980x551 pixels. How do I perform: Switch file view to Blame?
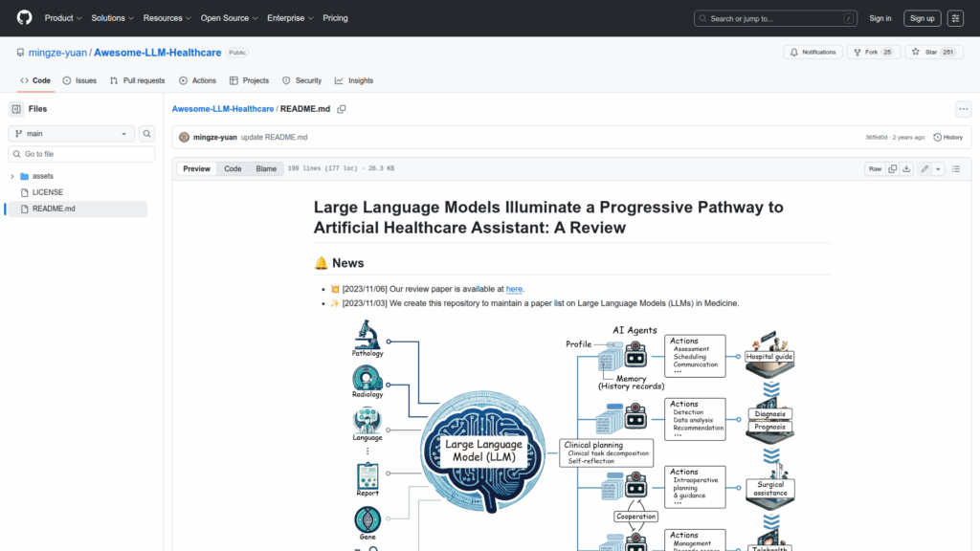pyautogui.click(x=265, y=168)
